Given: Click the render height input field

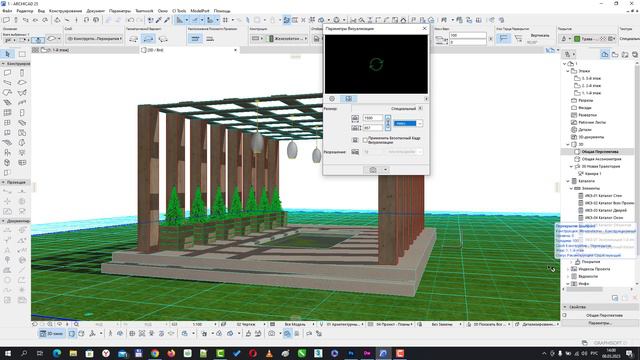Looking at the screenshot, I should pos(372,128).
